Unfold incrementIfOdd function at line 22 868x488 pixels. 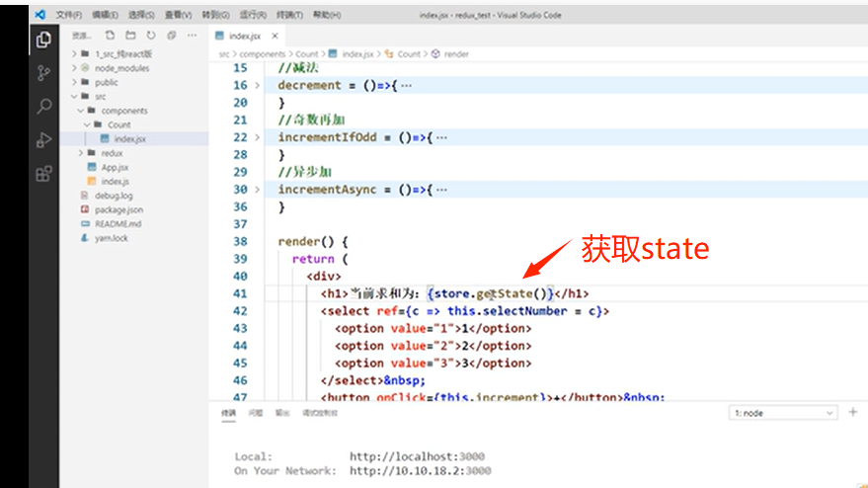[257, 137]
